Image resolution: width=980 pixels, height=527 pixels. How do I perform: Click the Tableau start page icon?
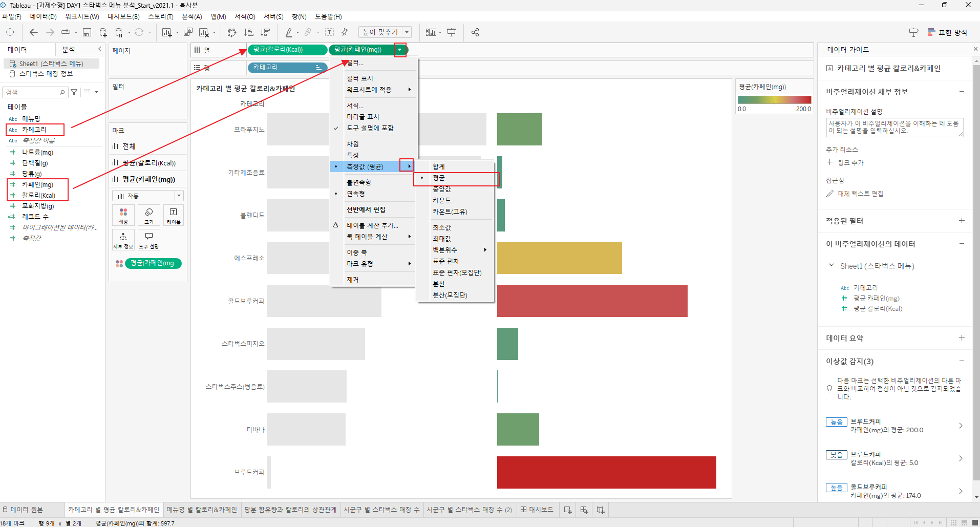10,32
